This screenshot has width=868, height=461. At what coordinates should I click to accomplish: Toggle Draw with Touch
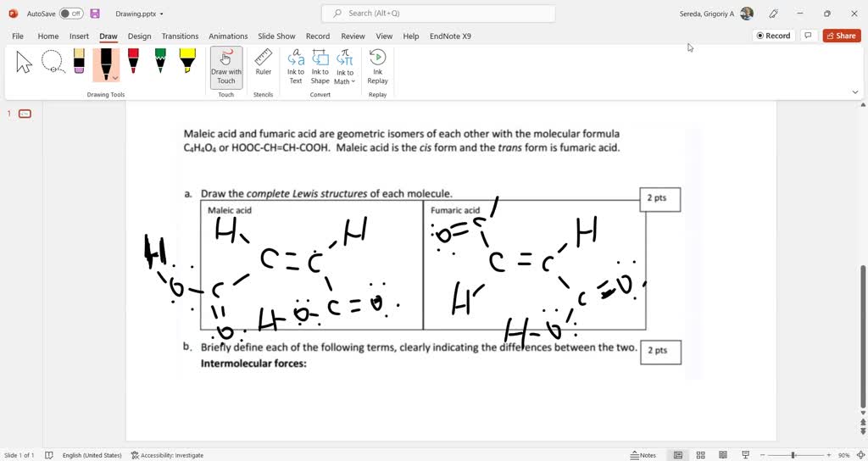[225, 68]
